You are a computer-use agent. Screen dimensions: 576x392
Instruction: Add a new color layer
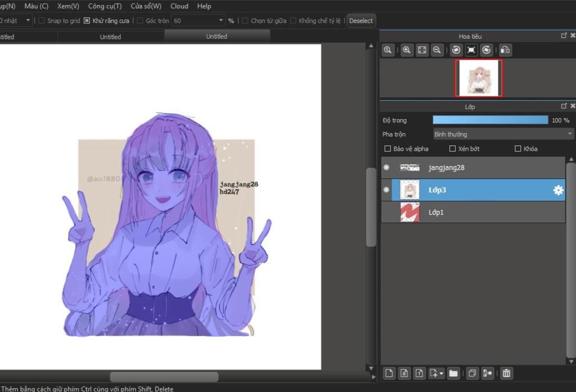point(389,373)
